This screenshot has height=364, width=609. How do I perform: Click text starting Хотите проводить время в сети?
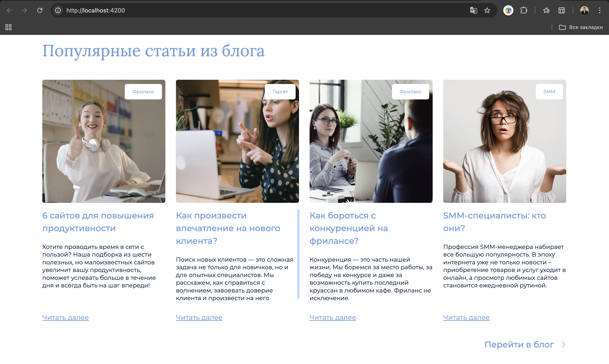[x=99, y=266]
